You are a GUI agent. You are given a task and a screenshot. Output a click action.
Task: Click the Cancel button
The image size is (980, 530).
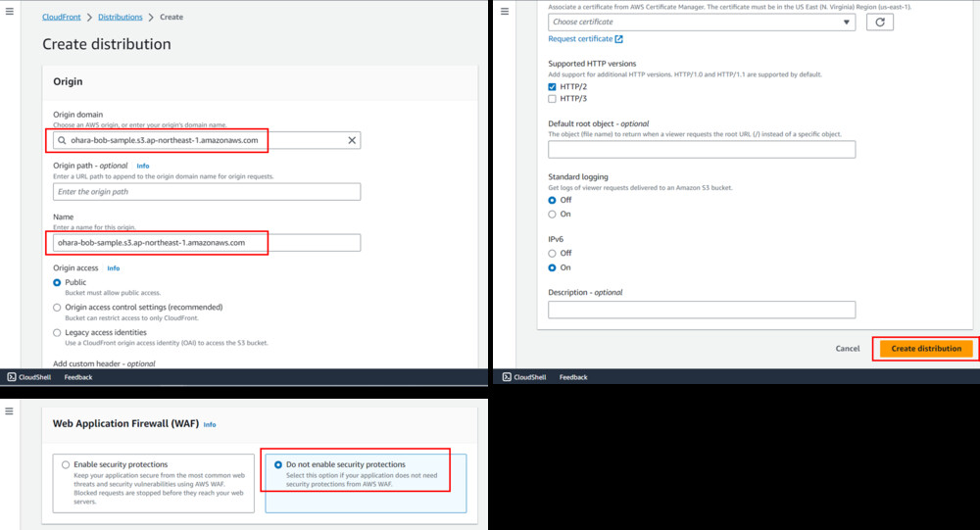[x=848, y=349]
